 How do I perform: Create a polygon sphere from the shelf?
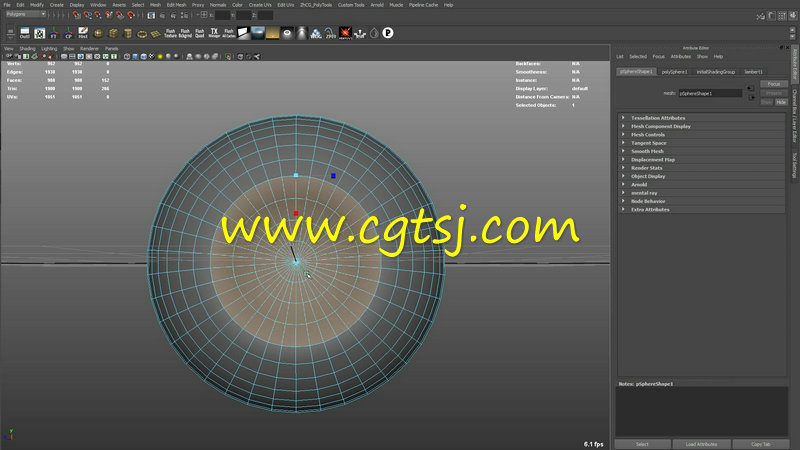[x=98, y=34]
